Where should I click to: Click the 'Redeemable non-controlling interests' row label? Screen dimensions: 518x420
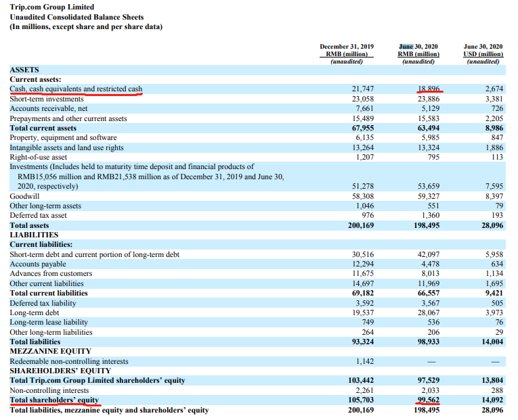[x=69, y=361]
